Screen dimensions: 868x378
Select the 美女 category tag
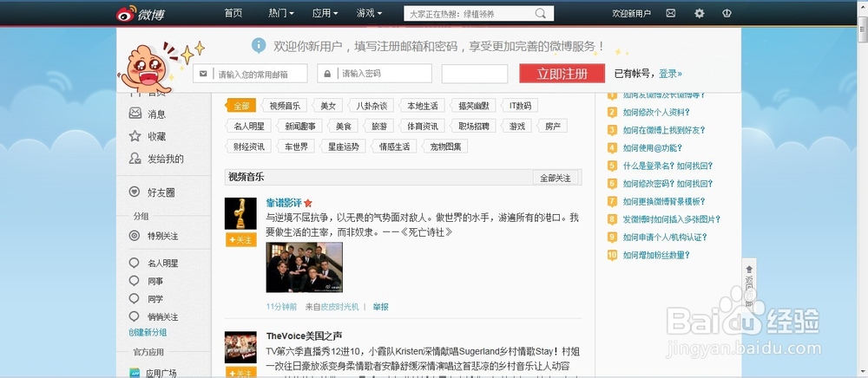[x=328, y=106]
